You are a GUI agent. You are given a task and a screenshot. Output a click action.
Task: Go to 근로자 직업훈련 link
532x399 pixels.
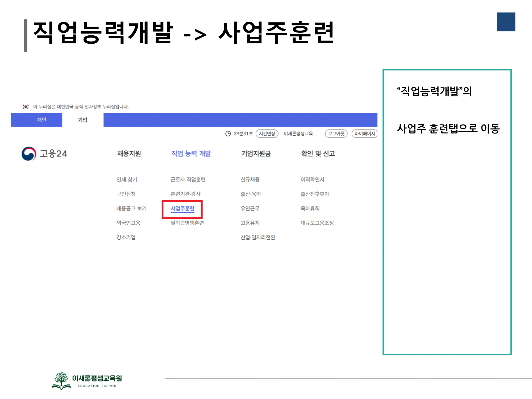click(188, 180)
